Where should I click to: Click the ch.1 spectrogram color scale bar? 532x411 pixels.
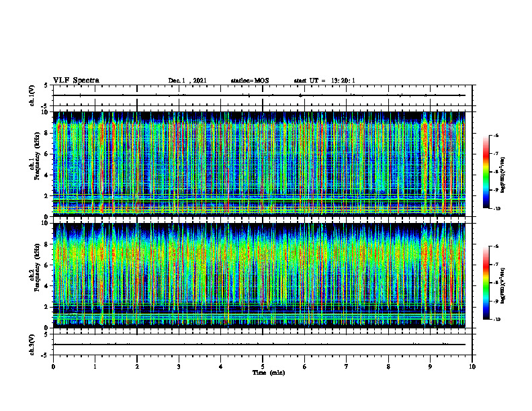click(486, 172)
